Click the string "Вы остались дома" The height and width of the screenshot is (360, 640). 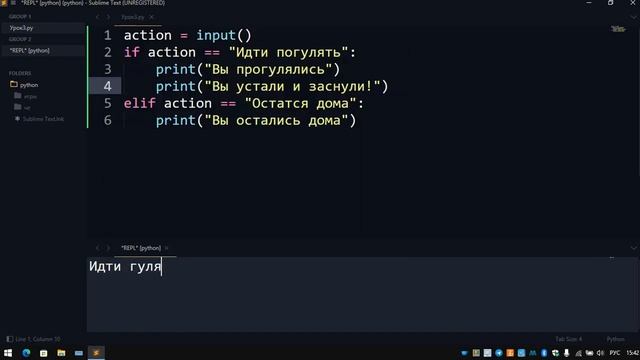coord(276,120)
